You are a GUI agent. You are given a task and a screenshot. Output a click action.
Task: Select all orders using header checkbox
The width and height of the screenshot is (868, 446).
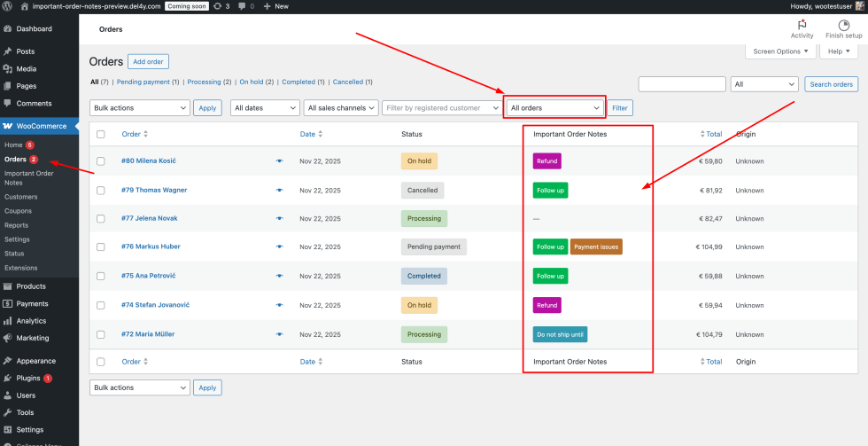click(100, 135)
